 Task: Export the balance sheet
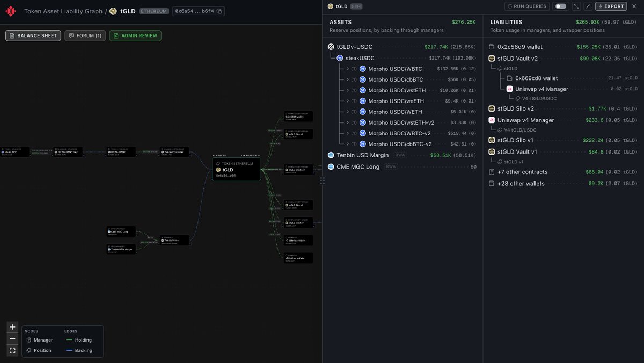pos(611,6)
